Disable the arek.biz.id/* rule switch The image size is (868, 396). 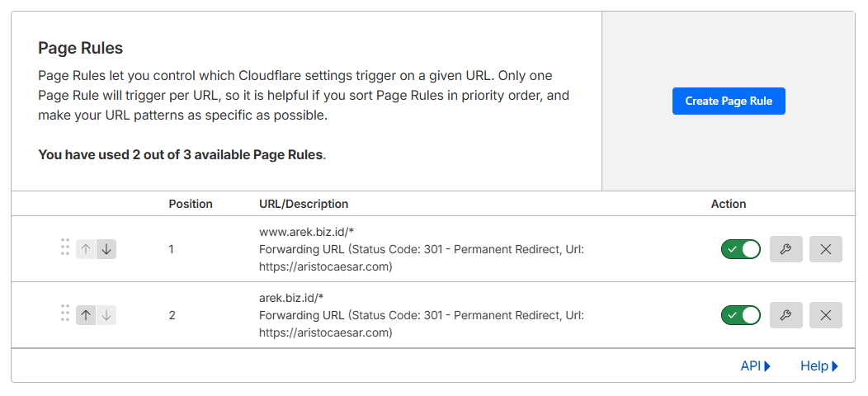(x=740, y=315)
